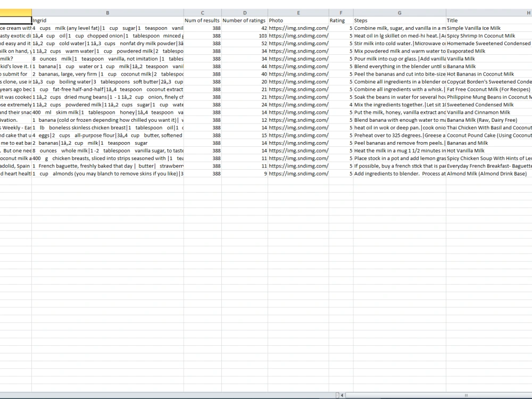The height and width of the screenshot is (399, 532).
Task: Click the ratings count cell showing 24
Action: [245, 104]
